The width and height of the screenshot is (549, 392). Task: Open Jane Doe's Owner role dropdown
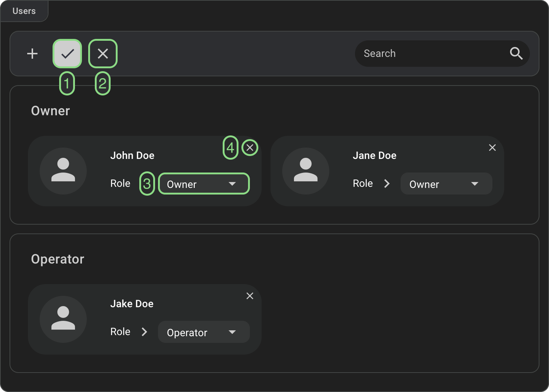click(x=446, y=184)
